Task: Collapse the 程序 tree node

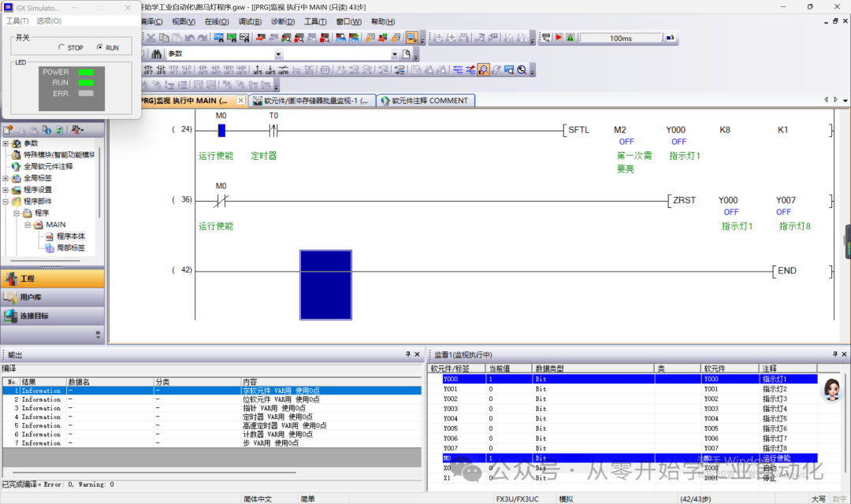Action: (17, 213)
